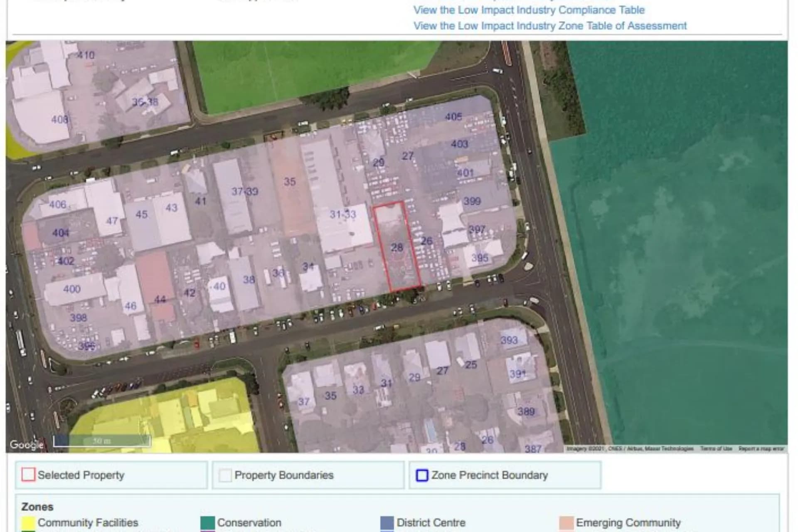
Task: Click Report a map error link
Action: click(761, 448)
